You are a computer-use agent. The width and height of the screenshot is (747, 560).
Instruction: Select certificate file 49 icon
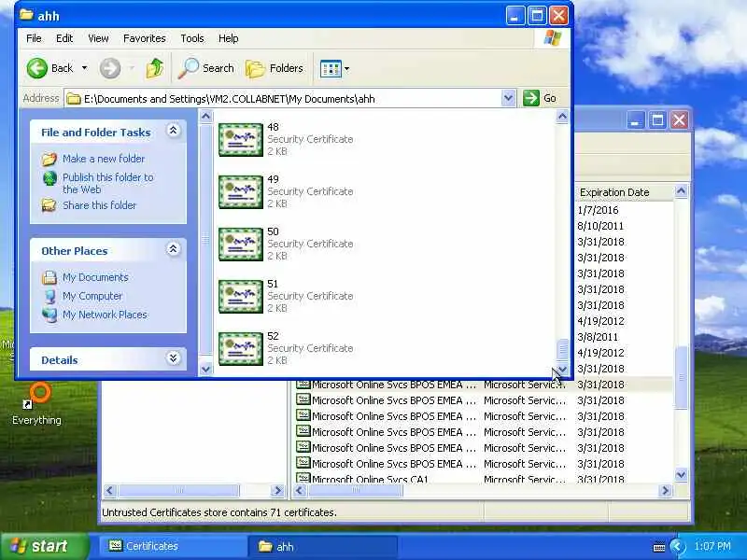tap(241, 192)
